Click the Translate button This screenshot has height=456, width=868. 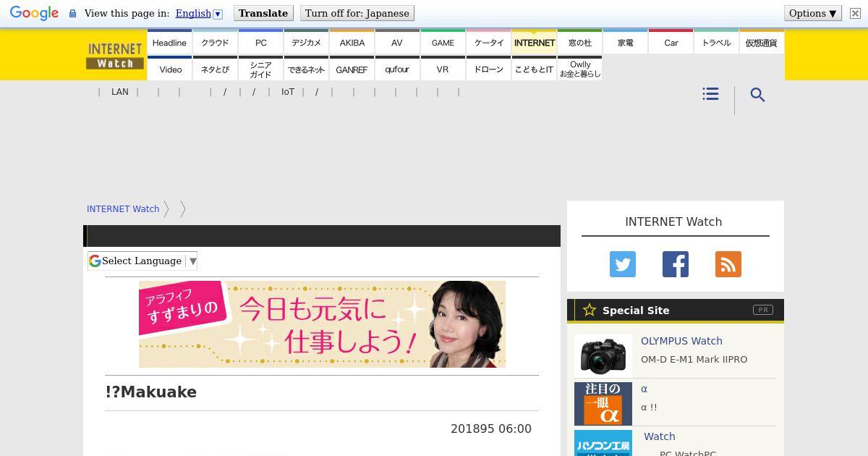click(x=263, y=13)
